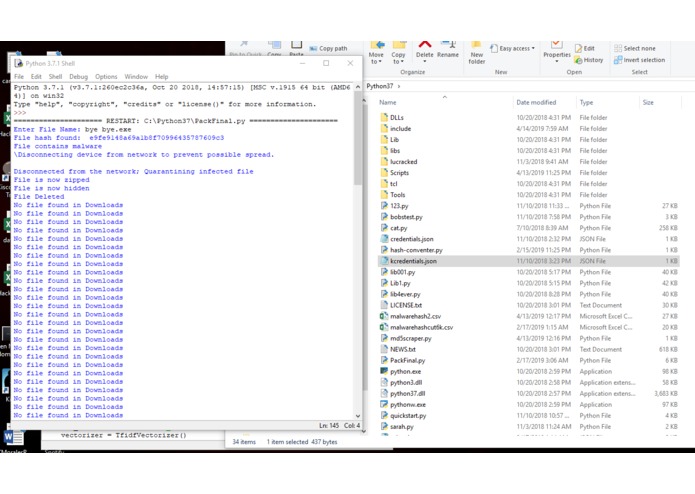Sort files by Size column
This screenshot has height=494, width=695.
pos(648,102)
